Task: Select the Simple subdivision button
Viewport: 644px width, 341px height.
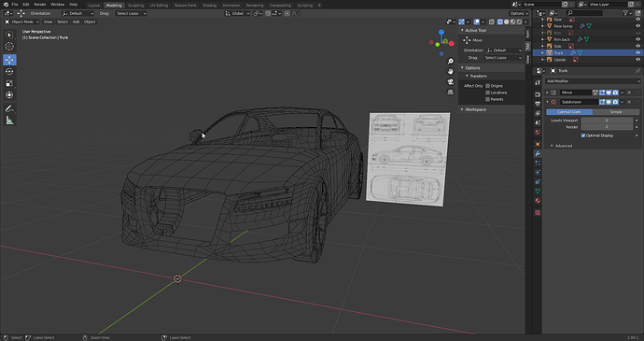Action: (616, 112)
